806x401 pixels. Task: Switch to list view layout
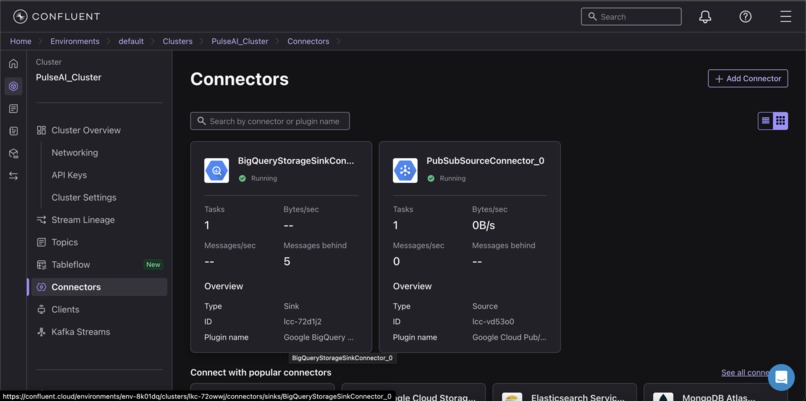click(x=766, y=121)
